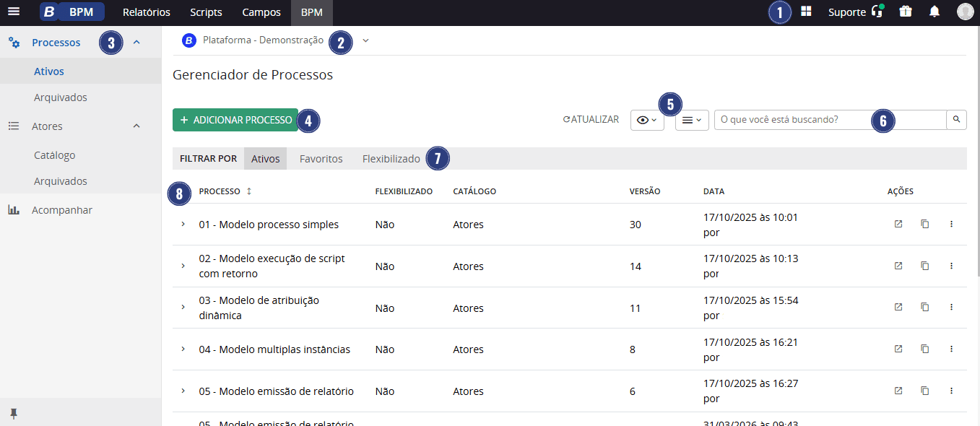Click ADICIONAR PROCESSO button
This screenshot has width=980, height=426.
point(235,120)
